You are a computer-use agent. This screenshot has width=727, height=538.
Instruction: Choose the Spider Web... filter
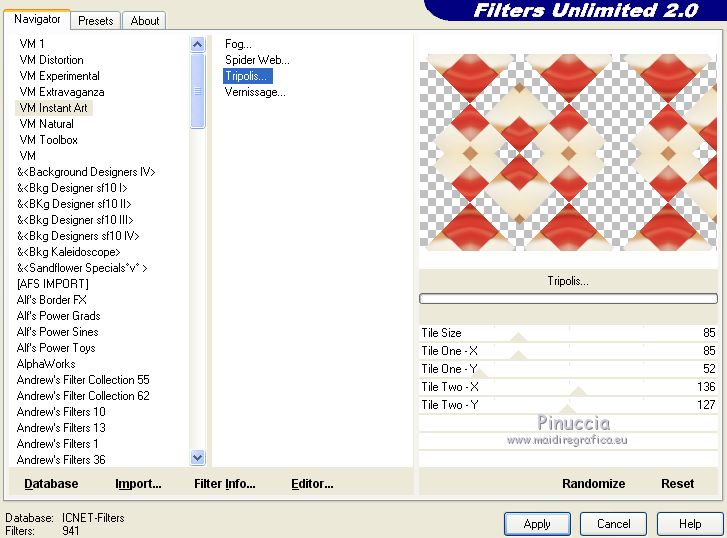click(x=257, y=60)
